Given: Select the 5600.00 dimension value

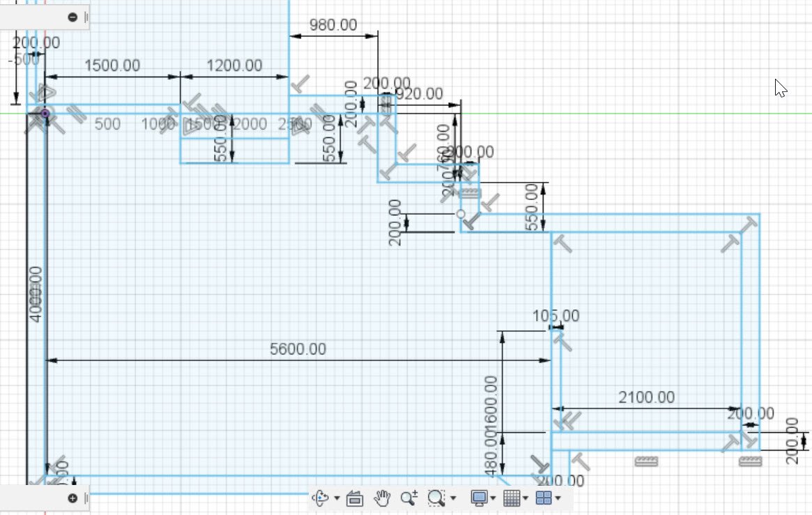Looking at the screenshot, I should pyautogui.click(x=298, y=349).
